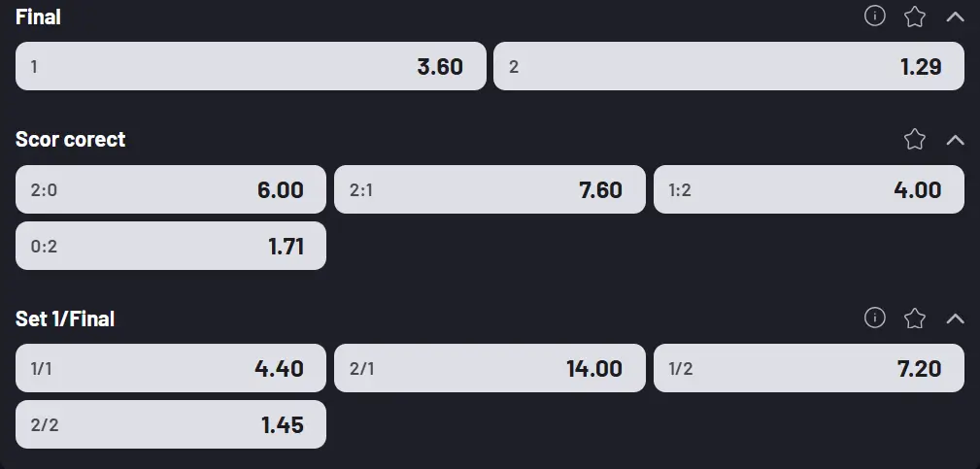The width and height of the screenshot is (980, 469).
Task: Select Set 1/Final 2/2 odds 1.45
Action: 171,424
